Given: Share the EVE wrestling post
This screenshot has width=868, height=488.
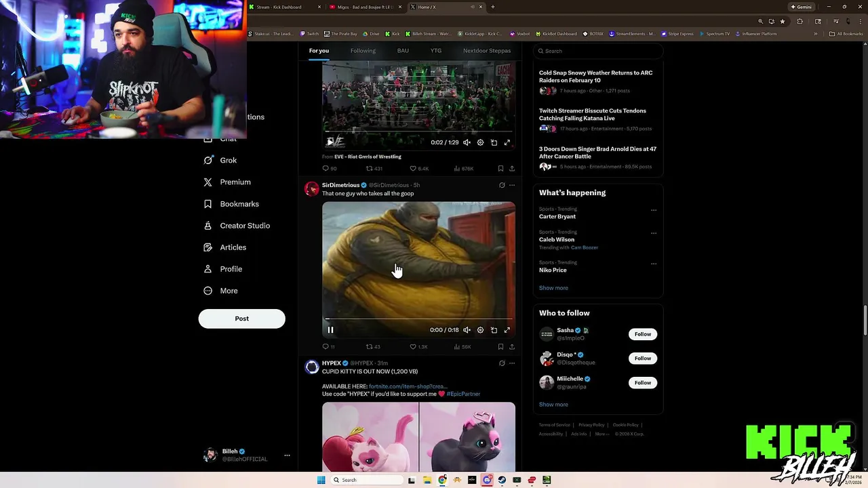Looking at the screenshot, I should [x=512, y=169].
